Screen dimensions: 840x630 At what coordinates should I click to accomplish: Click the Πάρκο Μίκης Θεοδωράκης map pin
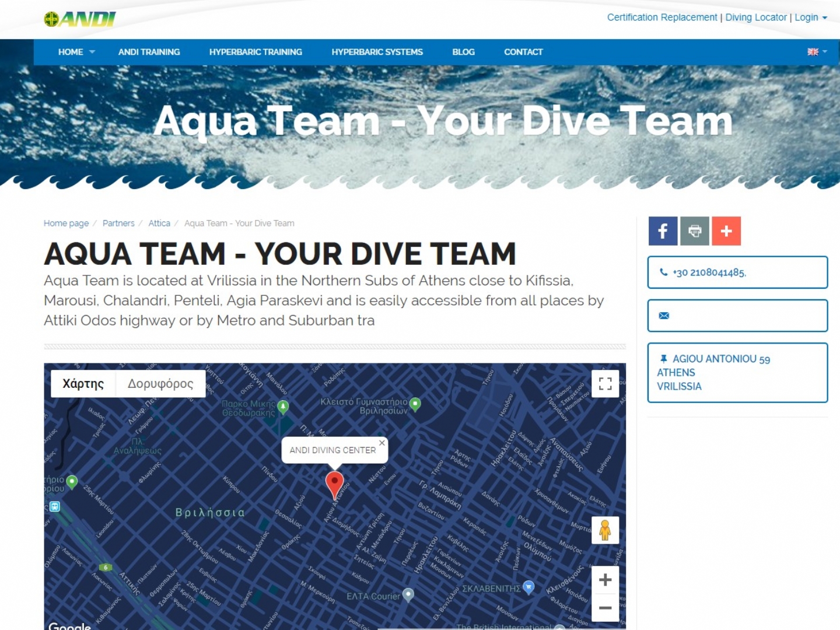pyautogui.click(x=283, y=407)
